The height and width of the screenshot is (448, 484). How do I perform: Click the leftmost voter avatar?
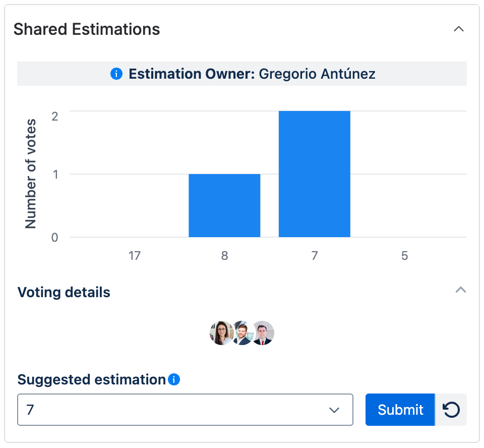(221, 333)
